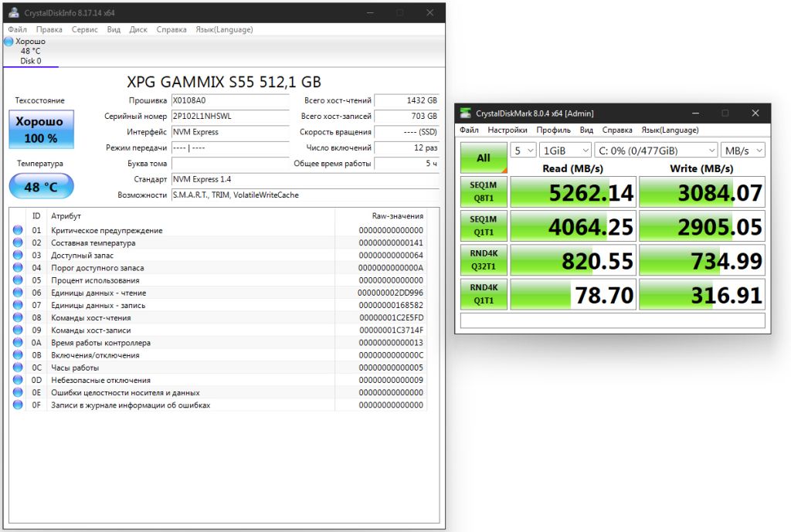Click the Стандарт field NVM Express 1.4
Viewport: 791px width, 532px height.
305,179
